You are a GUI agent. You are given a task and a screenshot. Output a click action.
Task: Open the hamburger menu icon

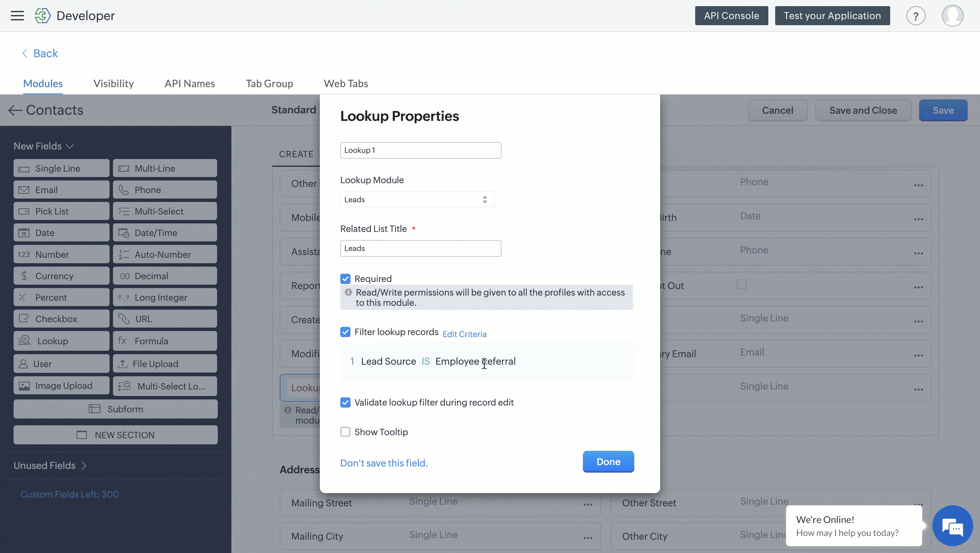[17, 16]
